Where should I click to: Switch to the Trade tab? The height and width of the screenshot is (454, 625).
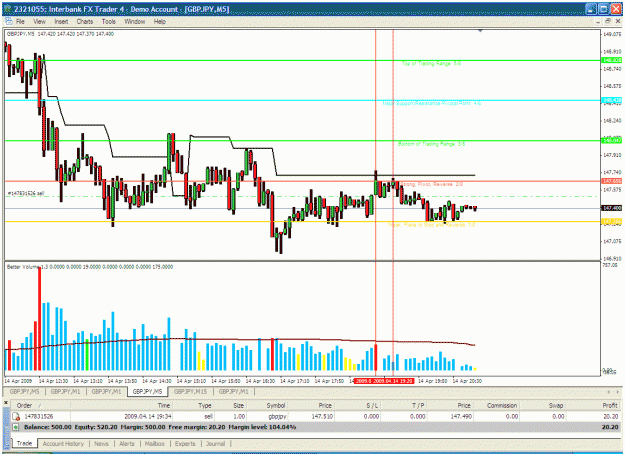coord(24,443)
